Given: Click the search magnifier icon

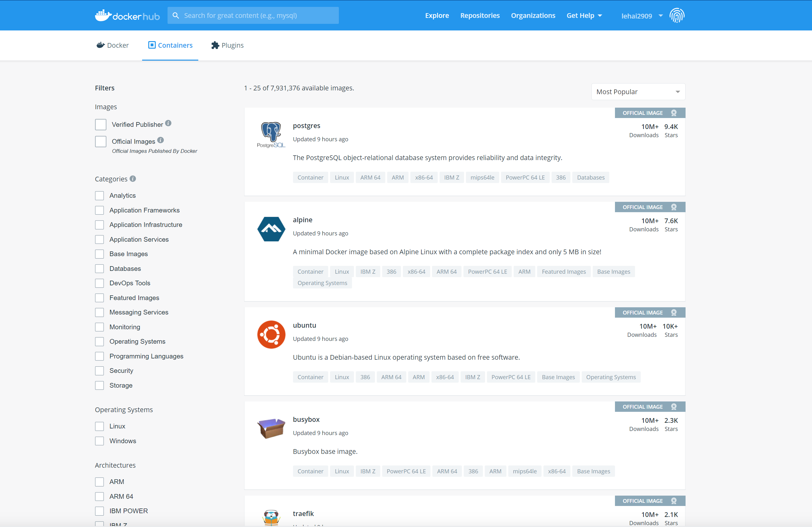Looking at the screenshot, I should [176, 15].
